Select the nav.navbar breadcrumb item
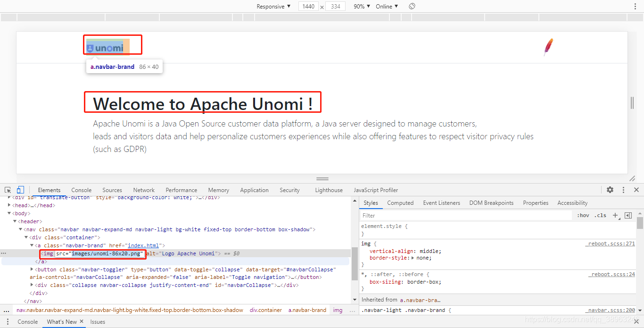644x328 pixels. click(x=130, y=310)
